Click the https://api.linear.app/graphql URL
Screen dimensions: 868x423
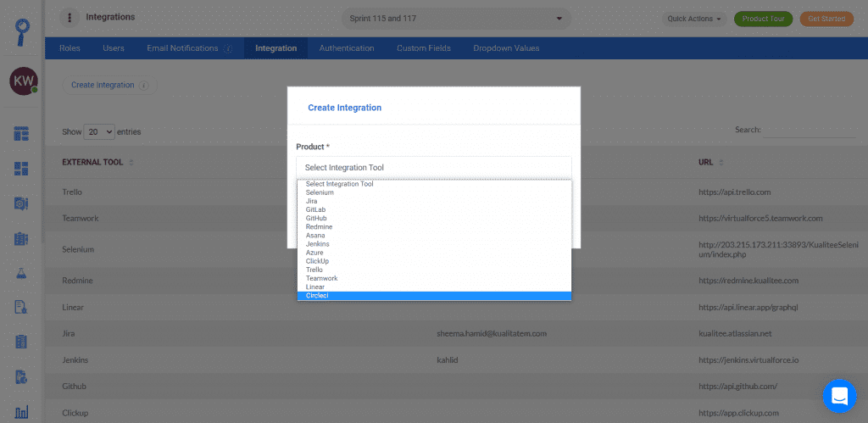point(748,307)
